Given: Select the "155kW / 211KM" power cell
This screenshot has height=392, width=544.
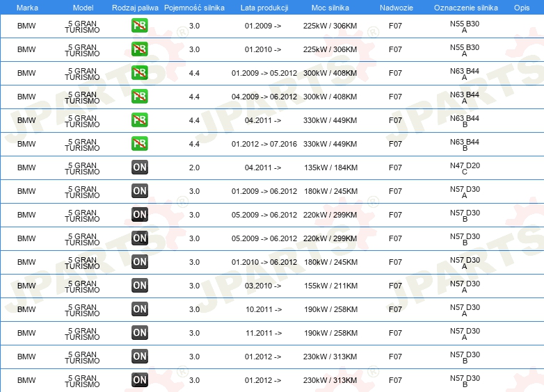Looking at the screenshot, I should 330,286.
